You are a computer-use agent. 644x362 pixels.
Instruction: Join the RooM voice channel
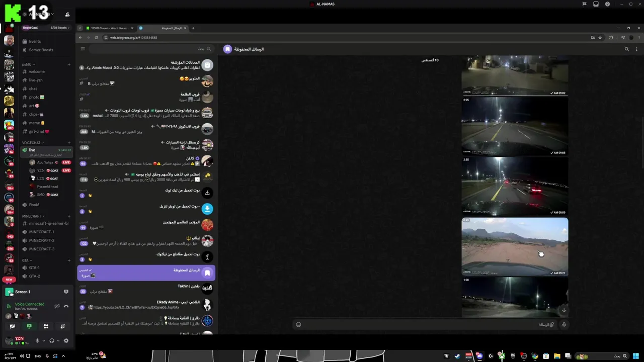coord(34,205)
